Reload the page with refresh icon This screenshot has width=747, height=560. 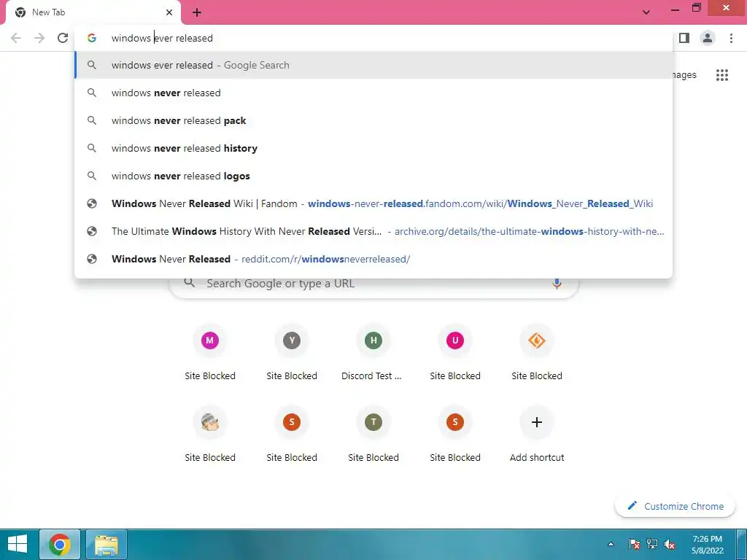point(63,38)
